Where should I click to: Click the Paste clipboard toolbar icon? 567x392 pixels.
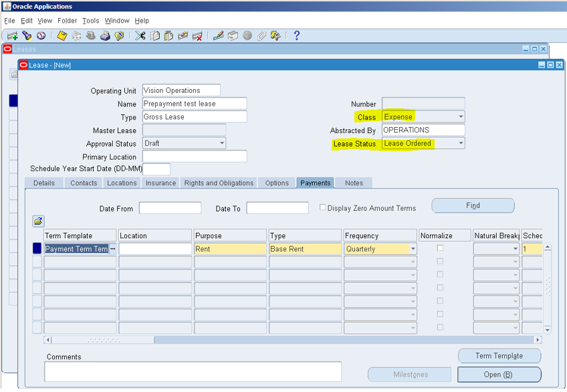click(168, 35)
